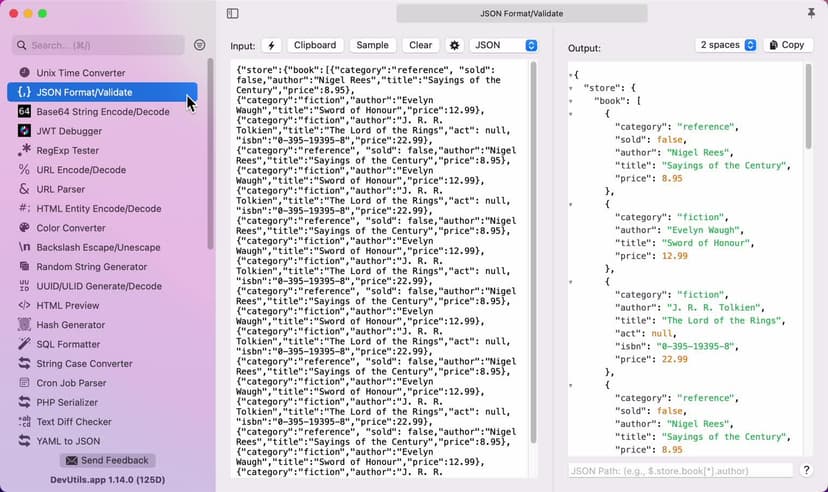Click the lightning bolt auto-detect icon

click(x=271, y=45)
